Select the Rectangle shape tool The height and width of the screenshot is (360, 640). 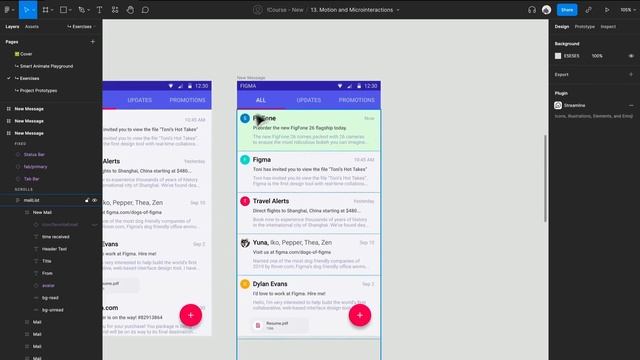(x=63, y=10)
